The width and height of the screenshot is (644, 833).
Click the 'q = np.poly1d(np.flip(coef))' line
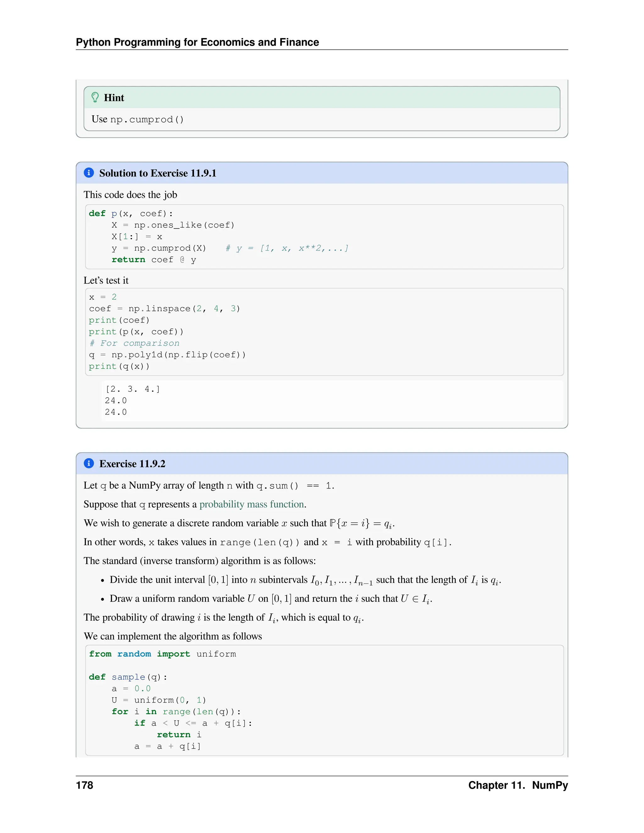tap(168, 355)
